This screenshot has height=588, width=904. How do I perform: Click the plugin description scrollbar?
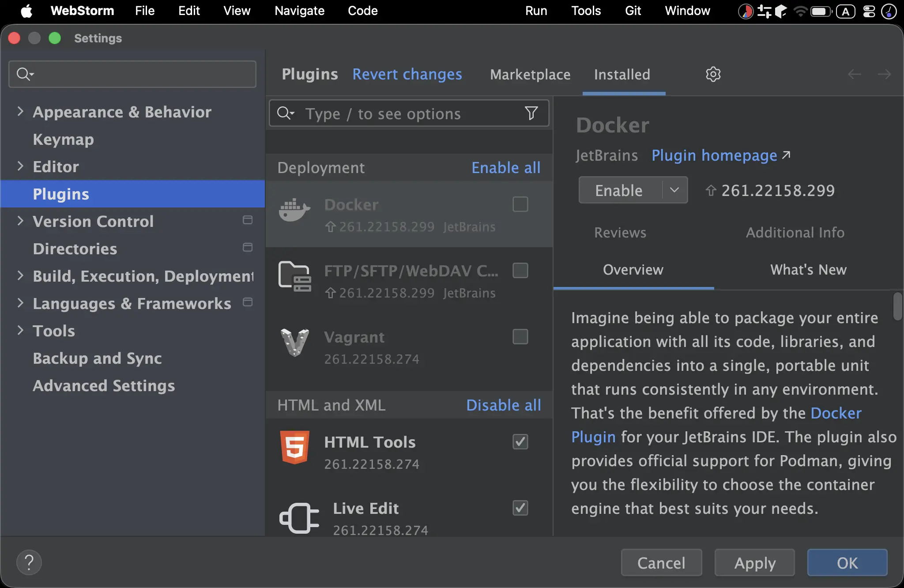pos(897,306)
